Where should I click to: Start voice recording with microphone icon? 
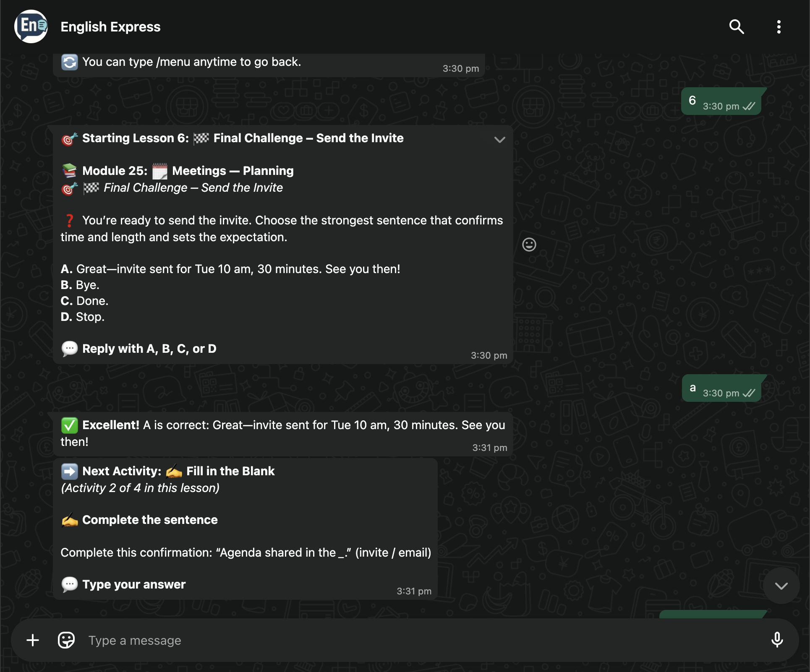pyautogui.click(x=777, y=640)
